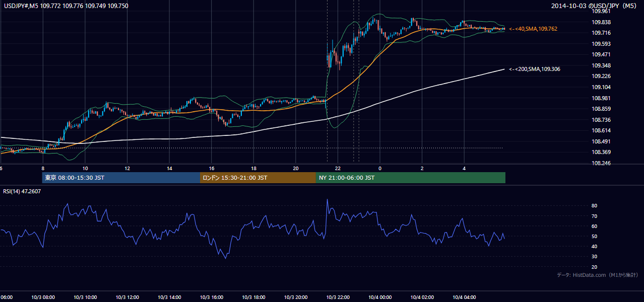
Task: Click the bottom time label 10/4 02:00
Action: click(422, 297)
